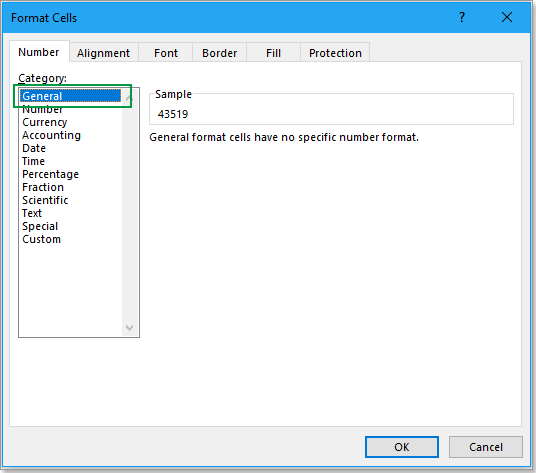Select the Fraction format category
The width and height of the screenshot is (536, 473).
pyautogui.click(x=43, y=187)
